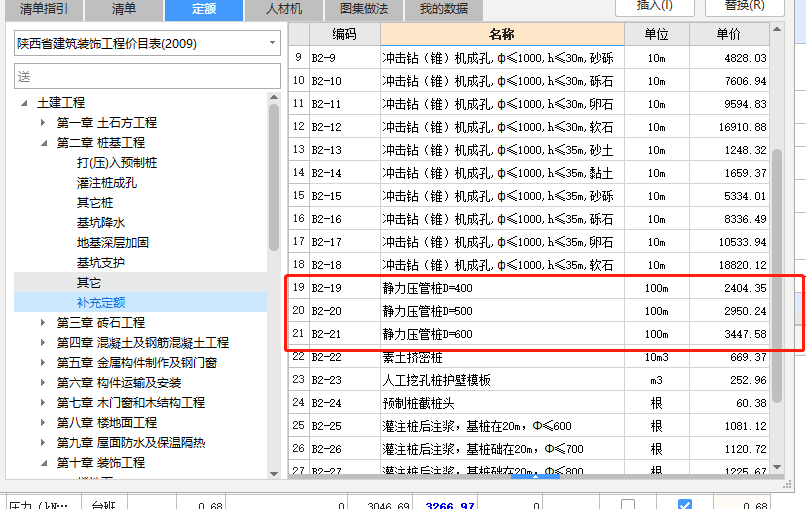Click tree scrollbar down arrow
This screenshot has height=509, width=806.
point(274,474)
